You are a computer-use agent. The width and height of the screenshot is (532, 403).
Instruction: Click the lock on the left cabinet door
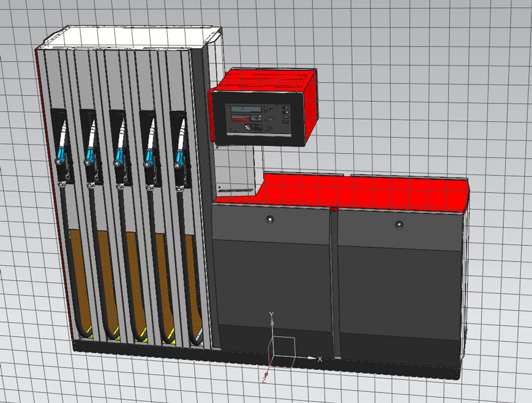[x=270, y=219]
